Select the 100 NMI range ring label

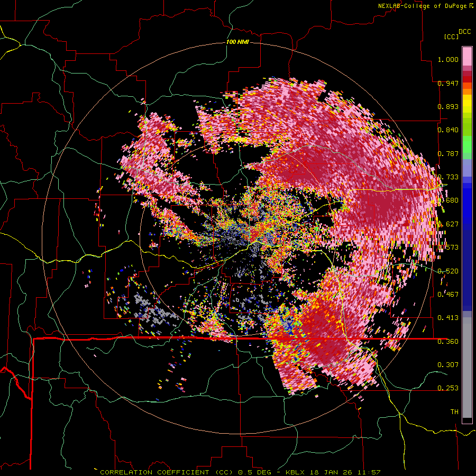[x=237, y=42]
